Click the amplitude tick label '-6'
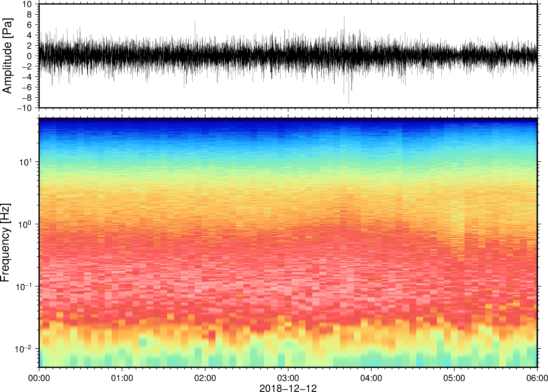Viewport: 548px width, 392px height. click(27, 87)
